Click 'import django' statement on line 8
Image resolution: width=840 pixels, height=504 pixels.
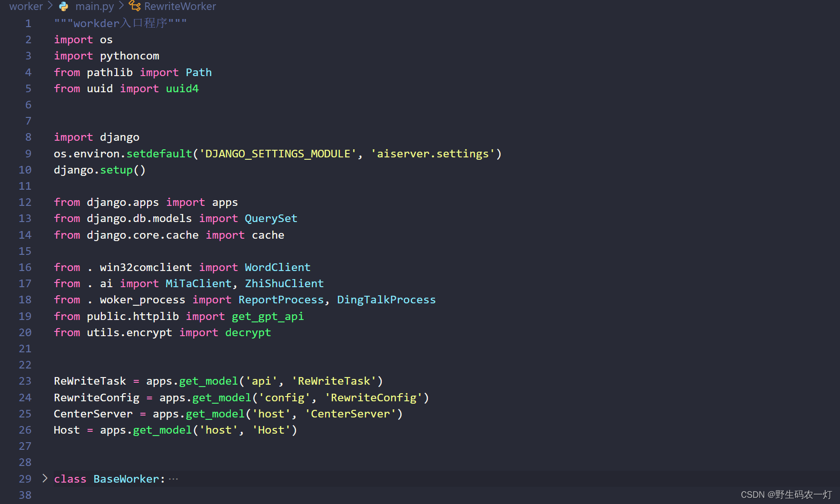[97, 137]
